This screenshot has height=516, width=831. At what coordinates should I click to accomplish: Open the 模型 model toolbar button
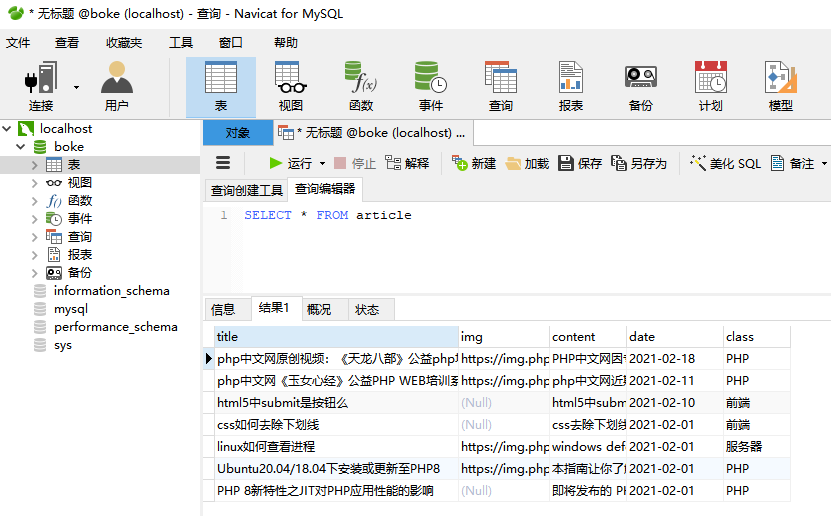781,87
